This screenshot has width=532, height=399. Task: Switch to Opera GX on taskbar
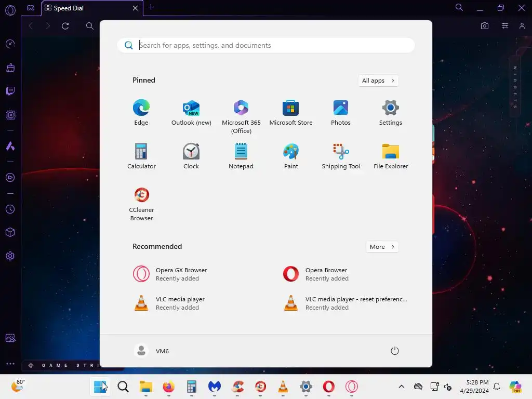[x=352, y=387]
